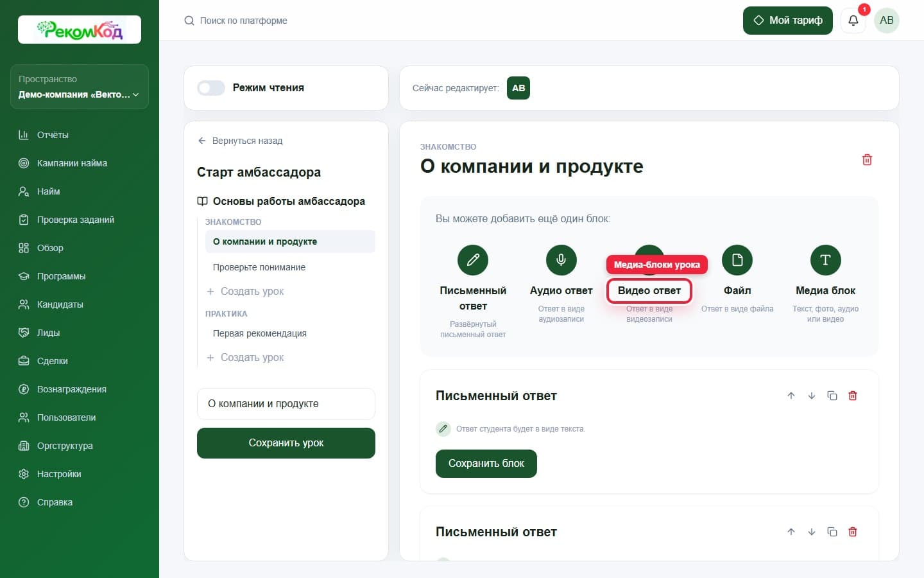This screenshot has width=924, height=578.
Task: Edit lesson name field О компании и продукте
Action: pos(286,404)
